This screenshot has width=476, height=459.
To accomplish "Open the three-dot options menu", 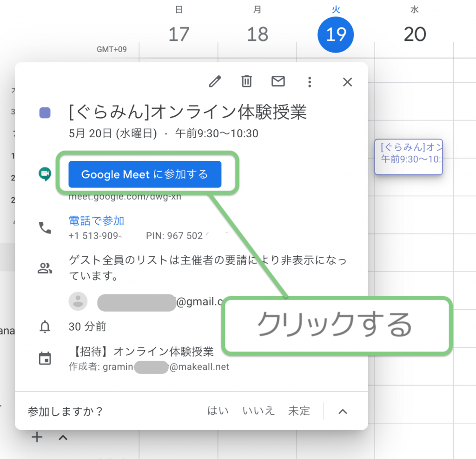I will pyautogui.click(x=310, y=82).
